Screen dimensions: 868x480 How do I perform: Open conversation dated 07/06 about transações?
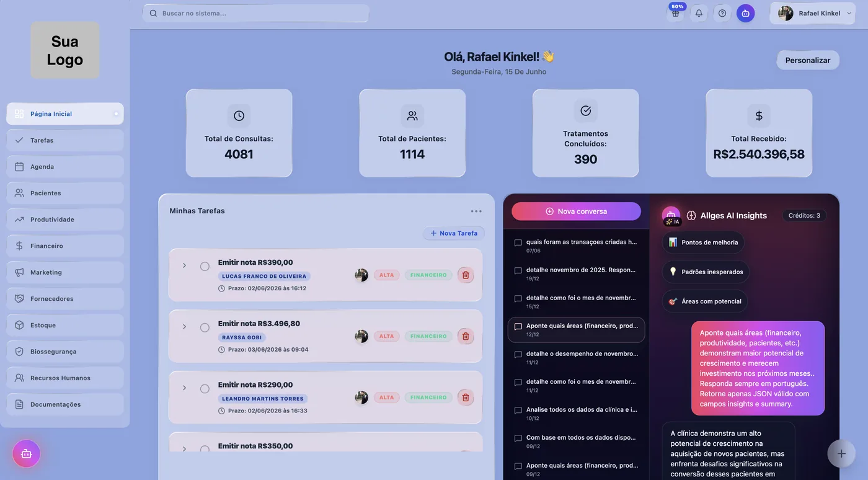[576, 246]
